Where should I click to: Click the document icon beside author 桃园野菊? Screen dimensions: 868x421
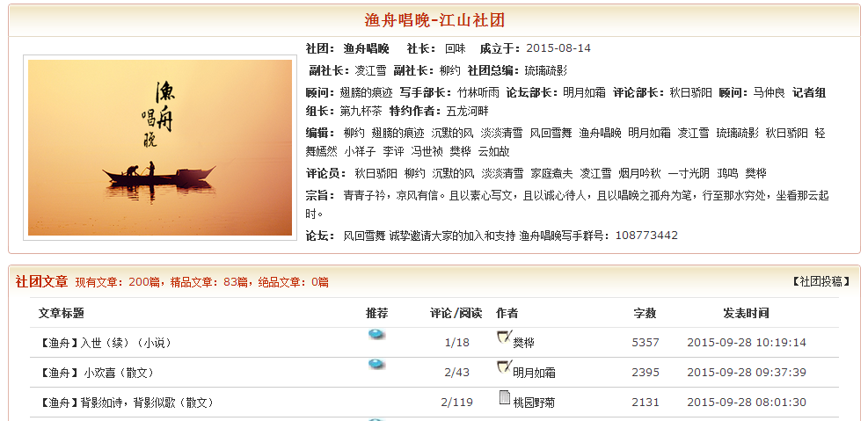[504, 397]
